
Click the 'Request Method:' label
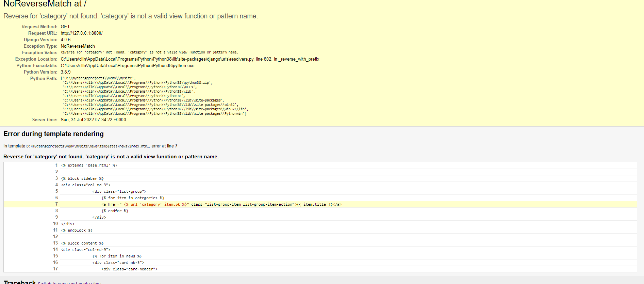coord(39,27)
